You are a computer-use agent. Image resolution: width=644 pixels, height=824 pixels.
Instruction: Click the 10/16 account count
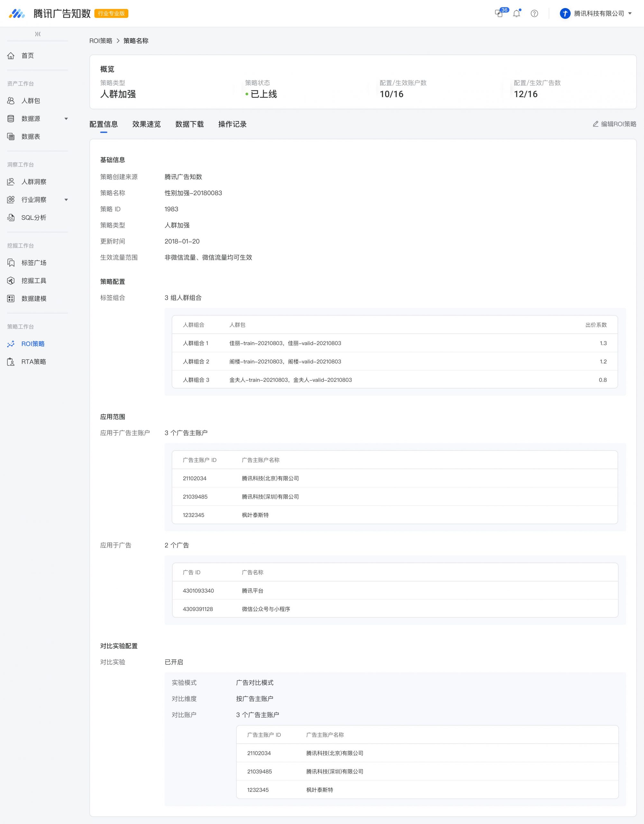click(391, 94)
